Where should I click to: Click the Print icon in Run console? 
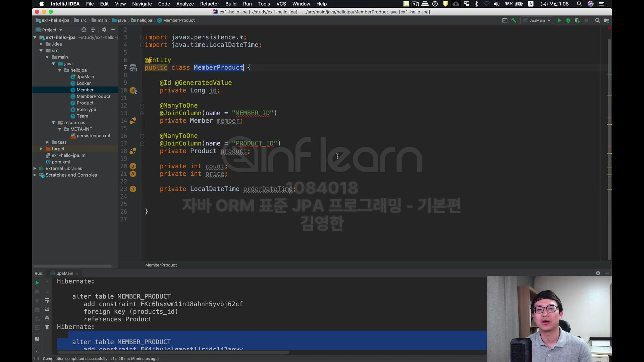[x=47, y=318]
